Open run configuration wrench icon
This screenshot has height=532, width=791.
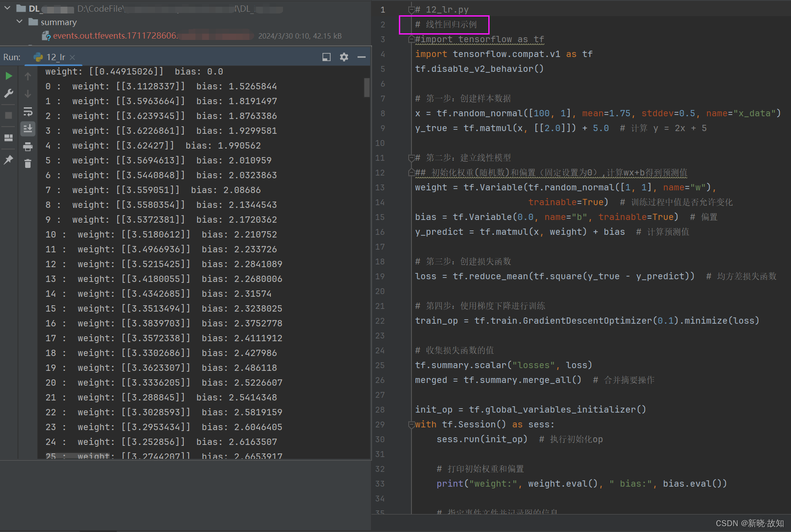pyautogui.click(x=9, y=93)
